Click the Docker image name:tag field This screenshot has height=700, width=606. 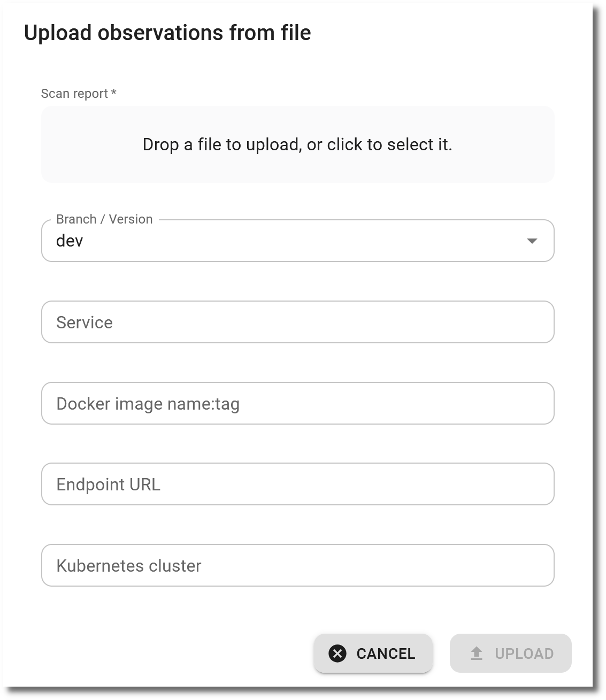(x=298, y=404)
